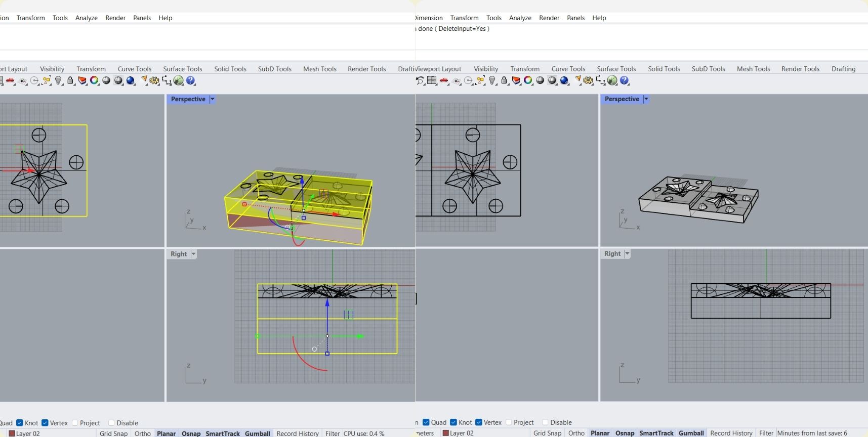The width and height of the screenshot is (868, 437).
Task: Uncheck Vertex osnap in right window
Action: click(x=479, y=422)
